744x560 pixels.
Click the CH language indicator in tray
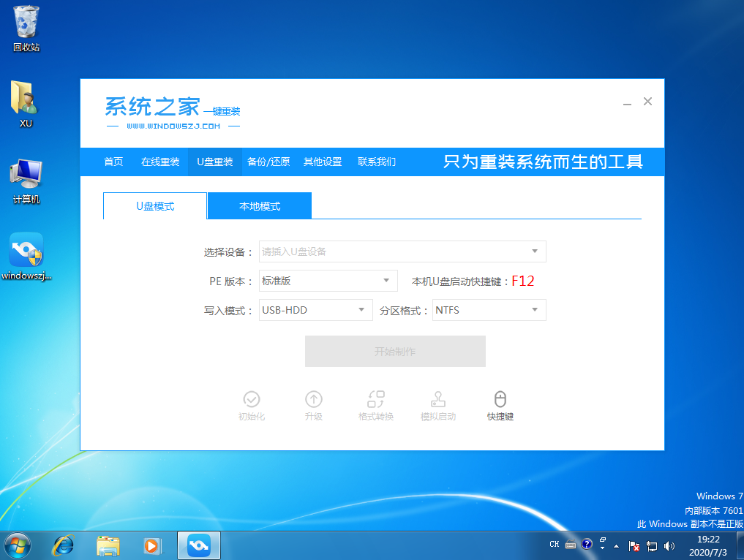coord(555,545)
